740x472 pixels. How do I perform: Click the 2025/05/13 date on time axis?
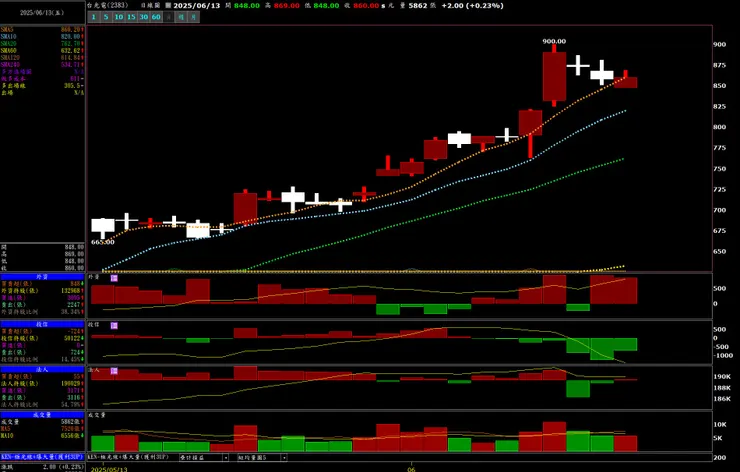109,469
